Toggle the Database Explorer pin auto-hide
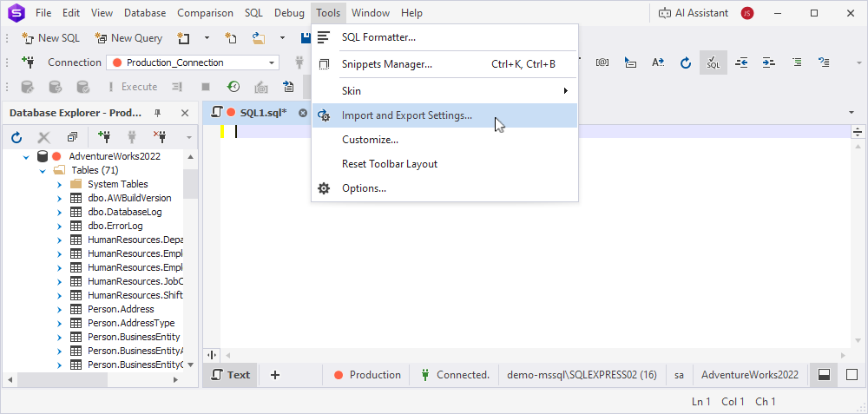 click(157, 113)
